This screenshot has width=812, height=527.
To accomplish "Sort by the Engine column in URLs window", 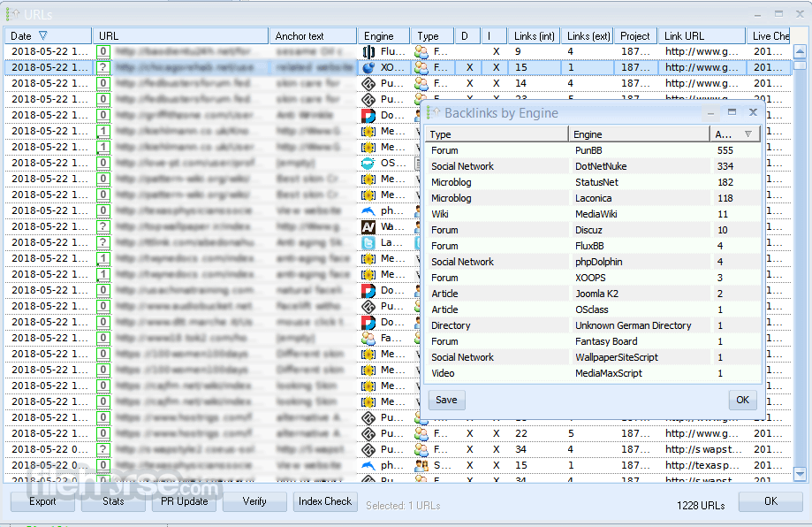I will pyautogui.click(x=383, y=35).
